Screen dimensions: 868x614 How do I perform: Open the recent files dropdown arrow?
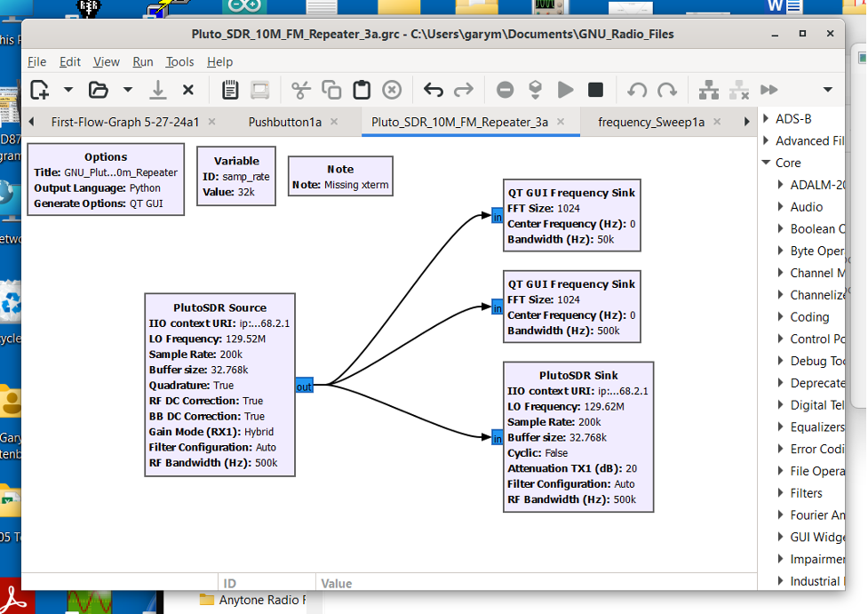(127, 90)
